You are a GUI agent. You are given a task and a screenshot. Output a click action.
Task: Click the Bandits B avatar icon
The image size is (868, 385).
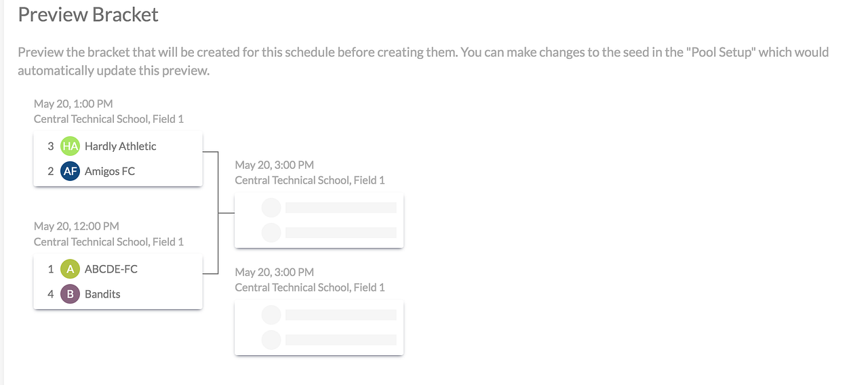pyautogui.click(x=70, y=294)
